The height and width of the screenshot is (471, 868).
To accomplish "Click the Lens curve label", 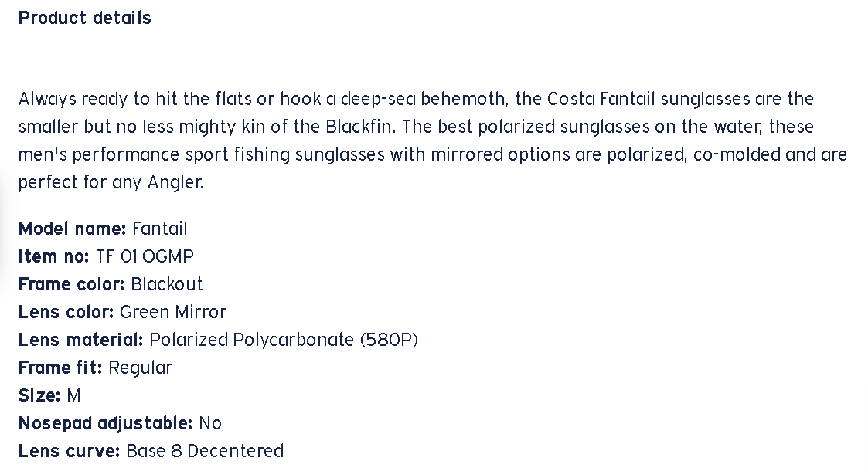I will [x=69, y=451].
